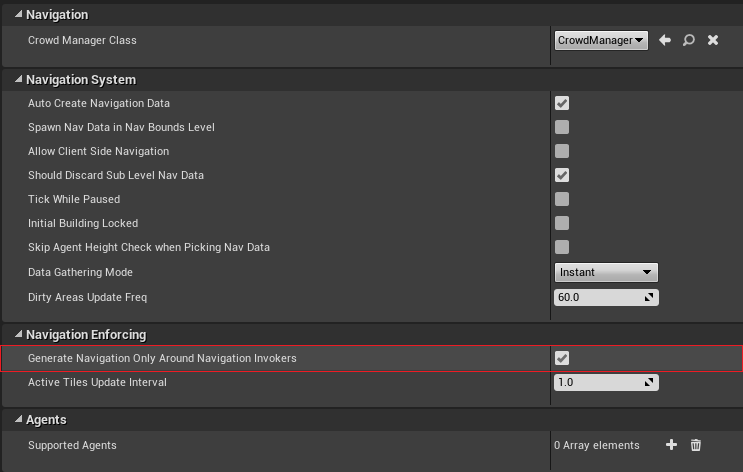Uncheck Should Discard Sub Level Nav Data

tap(562, 175)
